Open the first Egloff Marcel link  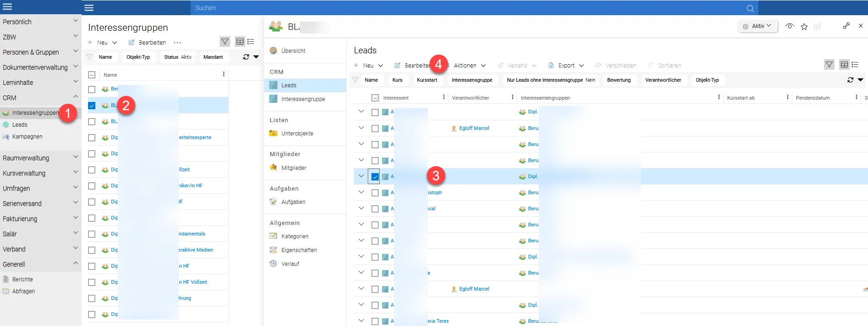coord(474,128)
